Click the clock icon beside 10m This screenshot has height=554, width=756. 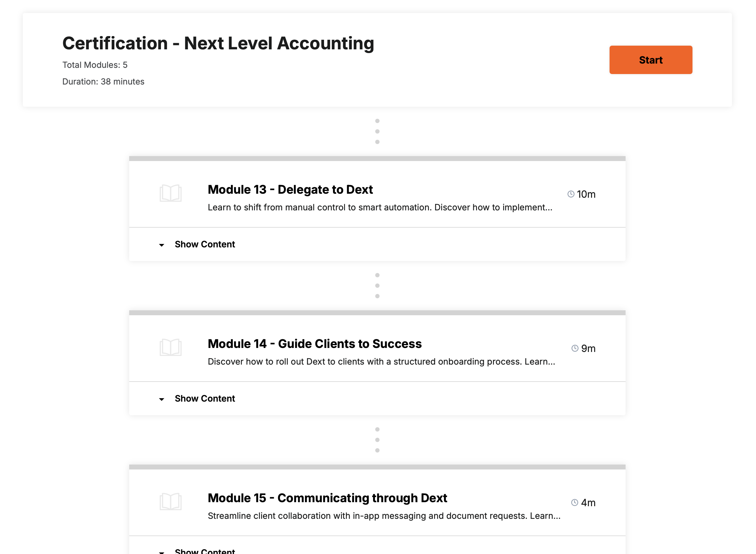pos(571,194)
